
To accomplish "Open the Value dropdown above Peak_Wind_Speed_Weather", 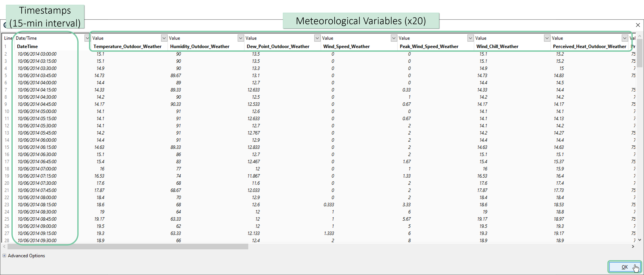I will 470,38.
